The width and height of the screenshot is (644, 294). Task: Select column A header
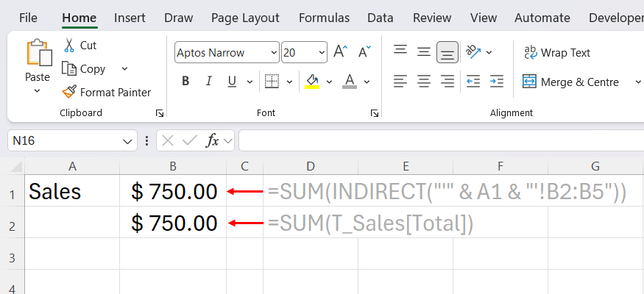(x=72, y=165)
